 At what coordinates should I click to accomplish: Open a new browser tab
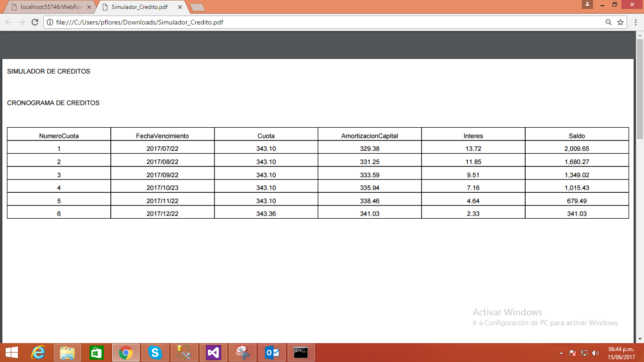197,7
